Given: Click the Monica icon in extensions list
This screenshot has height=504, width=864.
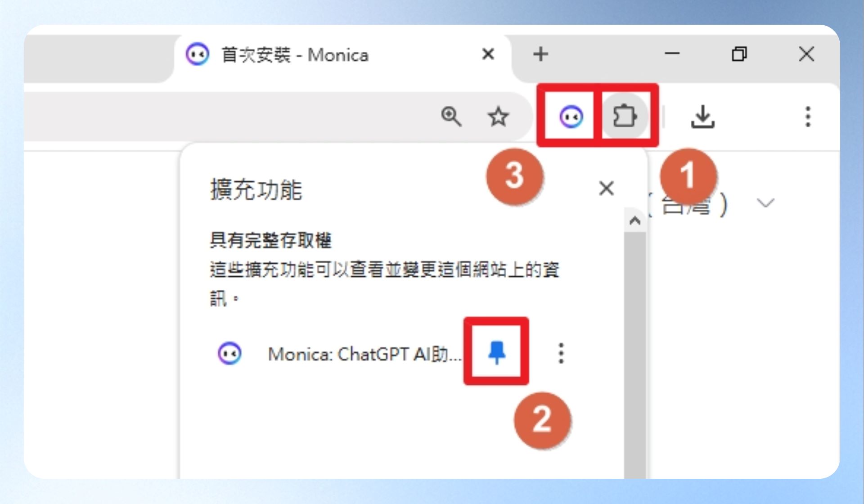Looking at the screenshot, I should [229, 353].
